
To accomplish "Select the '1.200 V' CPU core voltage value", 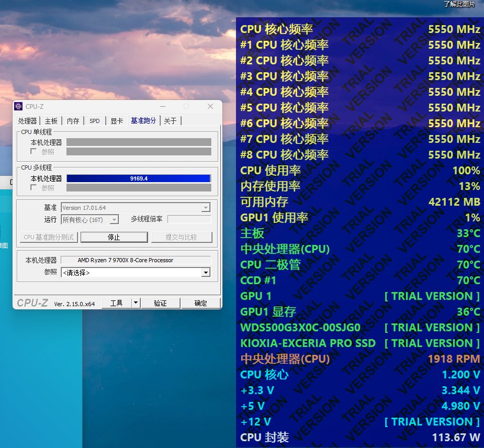I will tap(461, 375).
